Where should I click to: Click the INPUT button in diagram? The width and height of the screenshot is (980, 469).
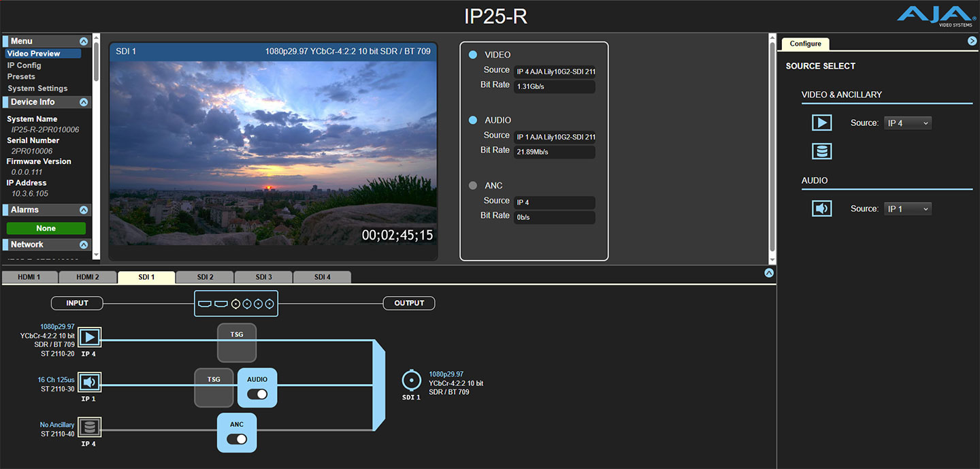click(x=78, y=303)
